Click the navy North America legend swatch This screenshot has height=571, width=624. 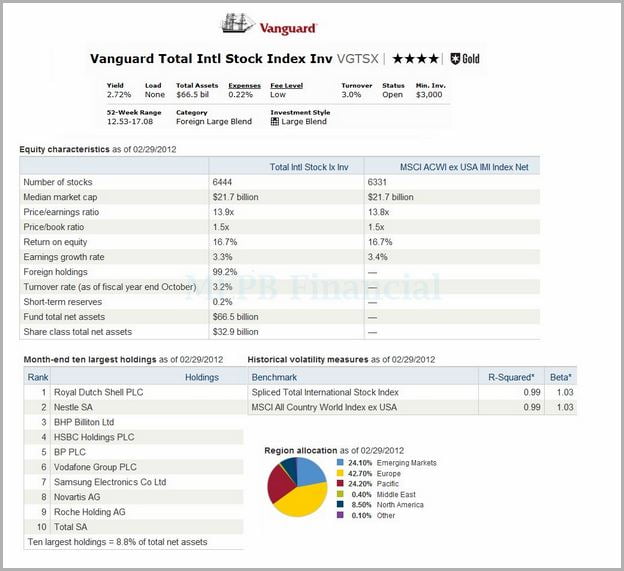pyautogui.click(x=340, y=505)
